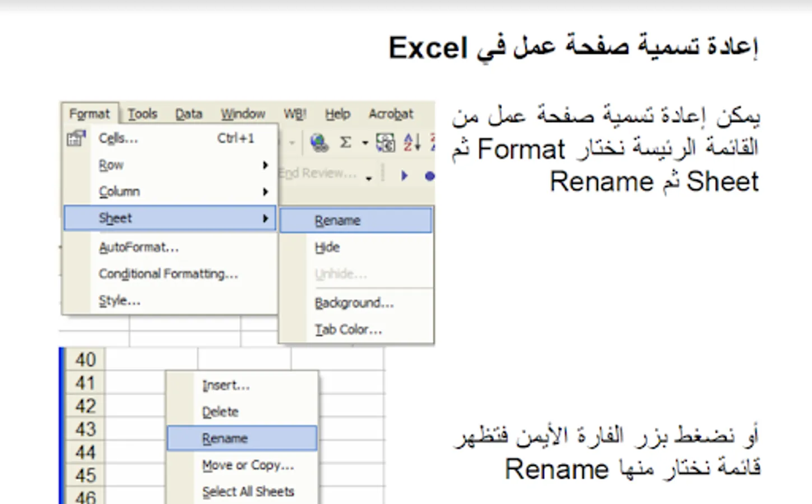Click the Sort Ascending A-Z icon

pyautogui.click(x=412, y=142)
